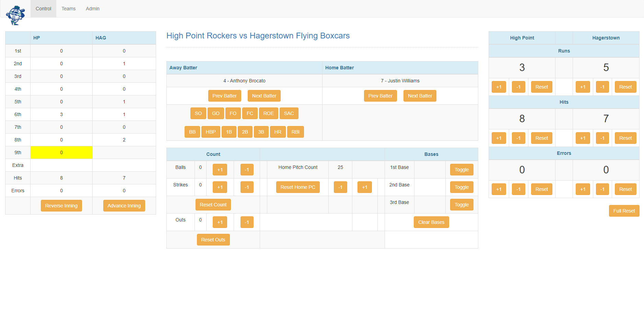Open the game title link
The width and height of the screenshot is (644, 320).
(258, 36)
